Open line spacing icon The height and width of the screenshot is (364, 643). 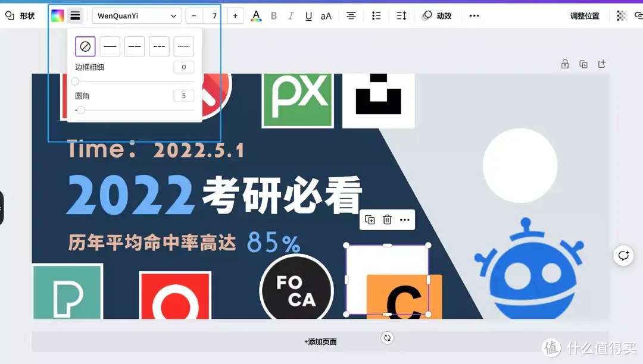(401, 16)
